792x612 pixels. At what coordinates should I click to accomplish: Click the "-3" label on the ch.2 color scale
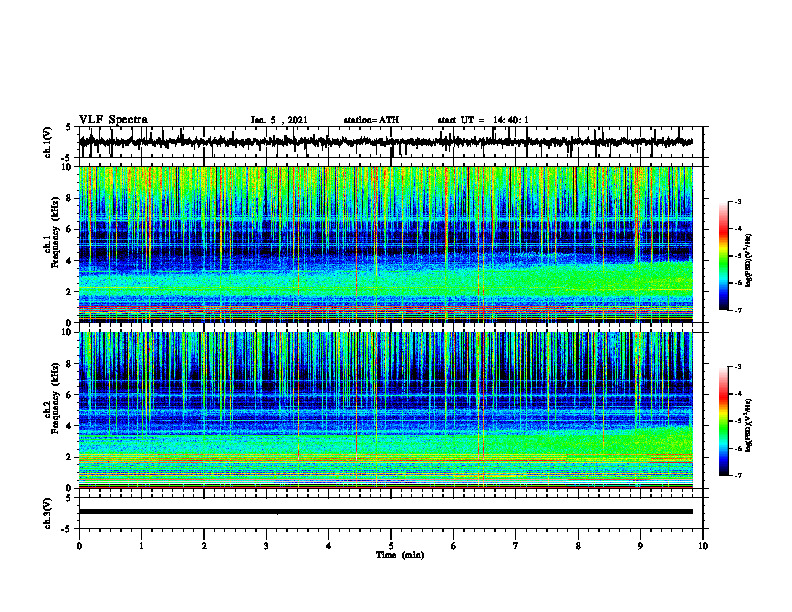point(738,367)
